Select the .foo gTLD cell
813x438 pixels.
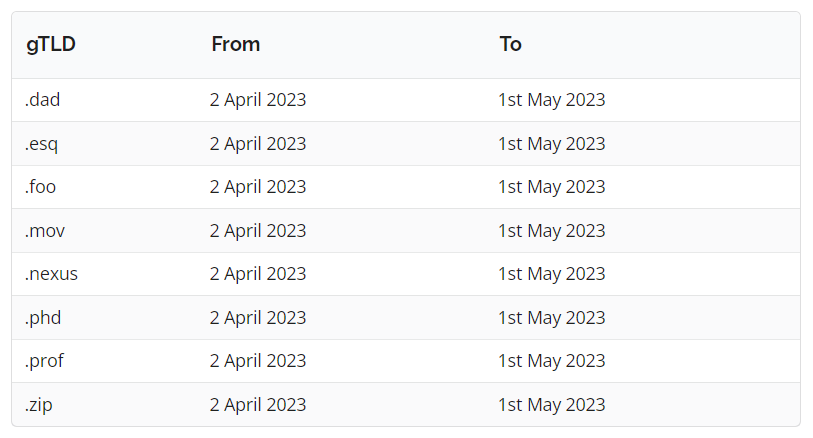click(43, 187)
